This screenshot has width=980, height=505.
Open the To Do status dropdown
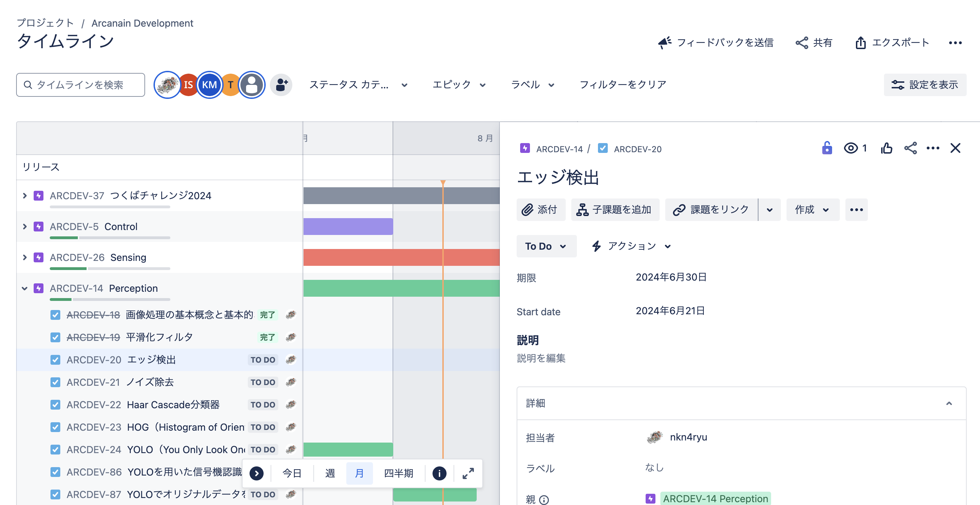(x=546, y=246)
